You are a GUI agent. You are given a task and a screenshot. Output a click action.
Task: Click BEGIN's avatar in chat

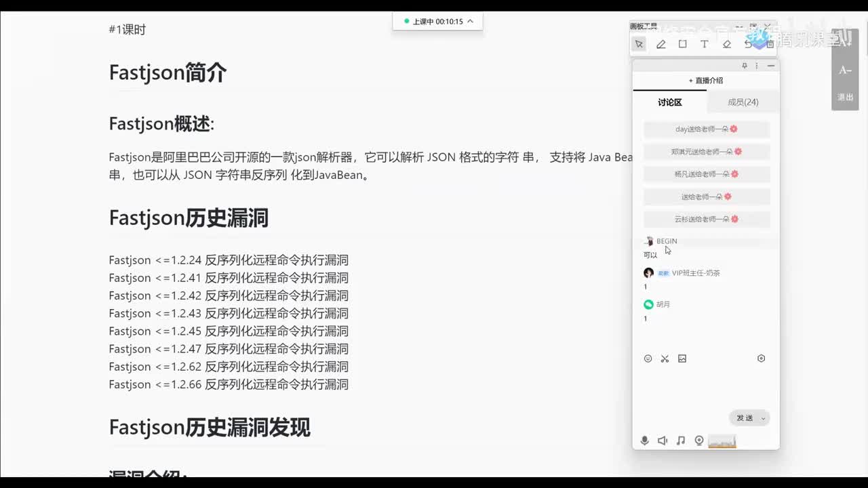pyautogui.click(x=648, y=241)
